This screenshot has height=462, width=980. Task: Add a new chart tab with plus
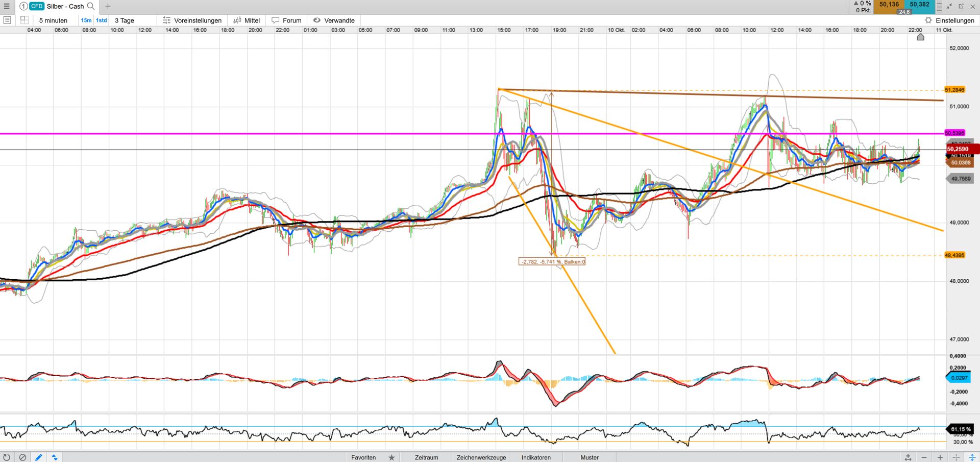[108, 6]
